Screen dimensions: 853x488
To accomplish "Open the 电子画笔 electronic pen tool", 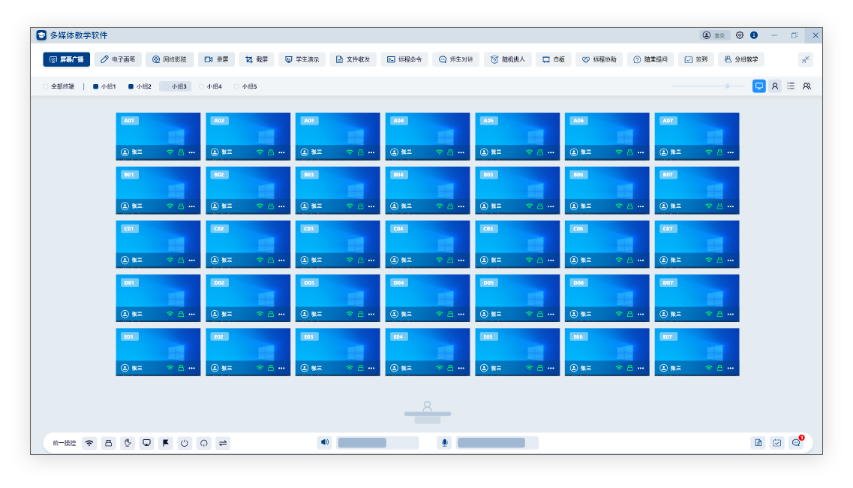I will 120,59.
